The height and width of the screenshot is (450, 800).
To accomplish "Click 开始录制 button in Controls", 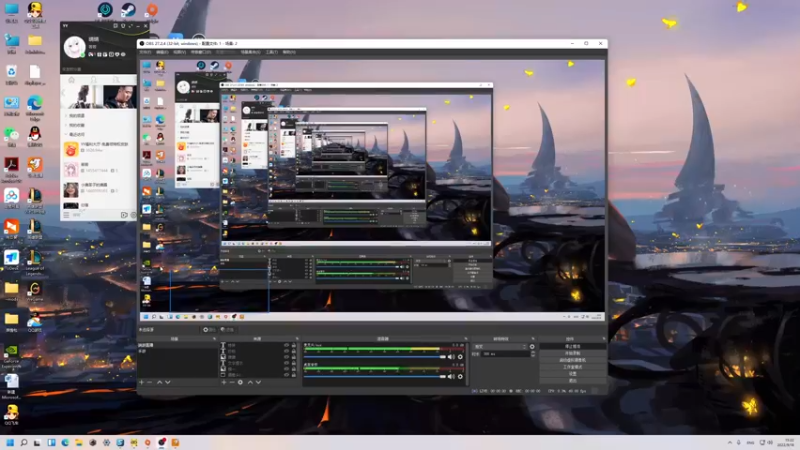I will [572, 353].
